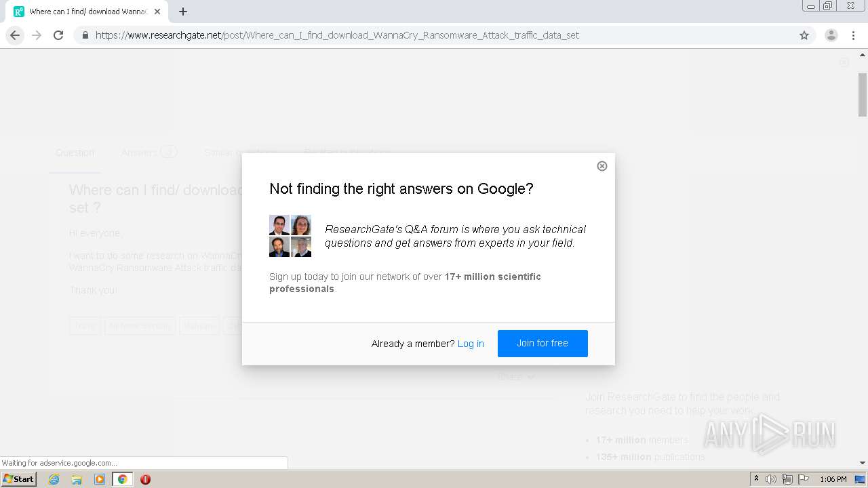View site security padlock info

point(85,35)
